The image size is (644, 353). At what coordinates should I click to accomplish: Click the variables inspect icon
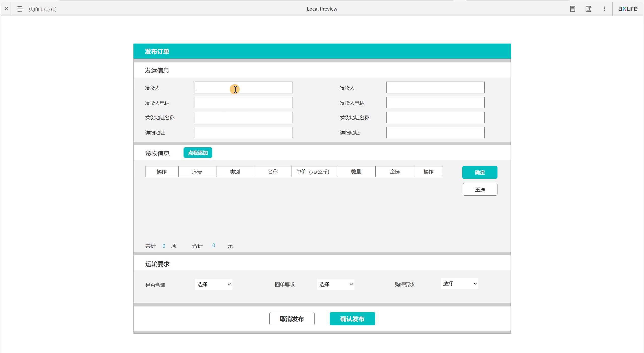point(588,9)
